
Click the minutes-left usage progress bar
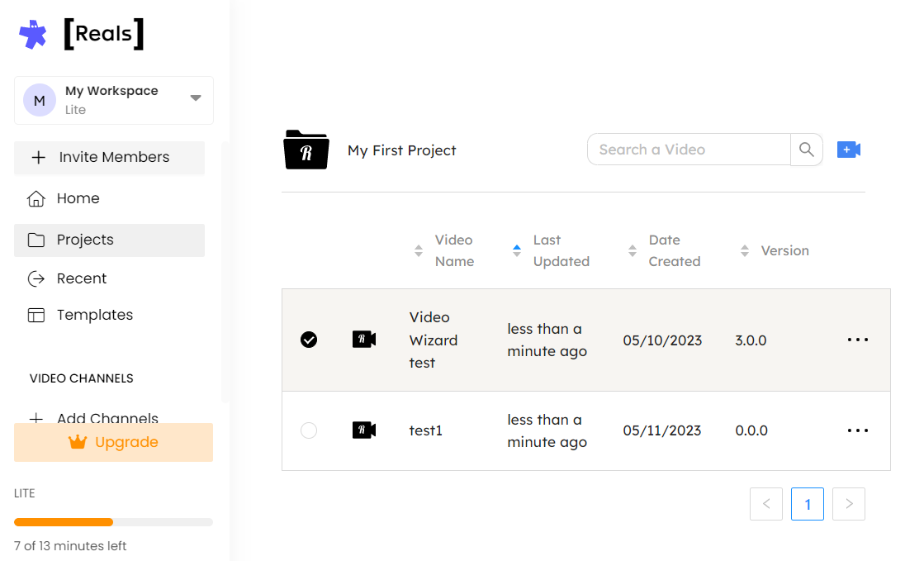click(x=113, y=522)
